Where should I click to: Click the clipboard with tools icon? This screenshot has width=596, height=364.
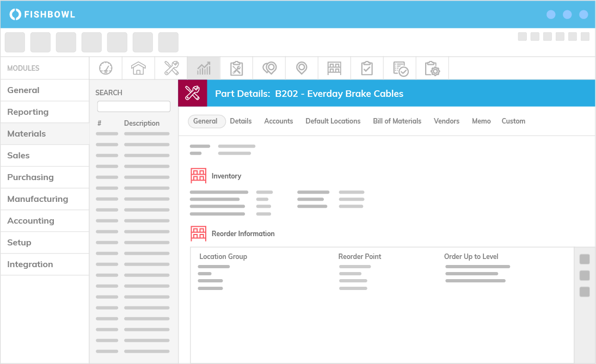[x=236, y=68]
